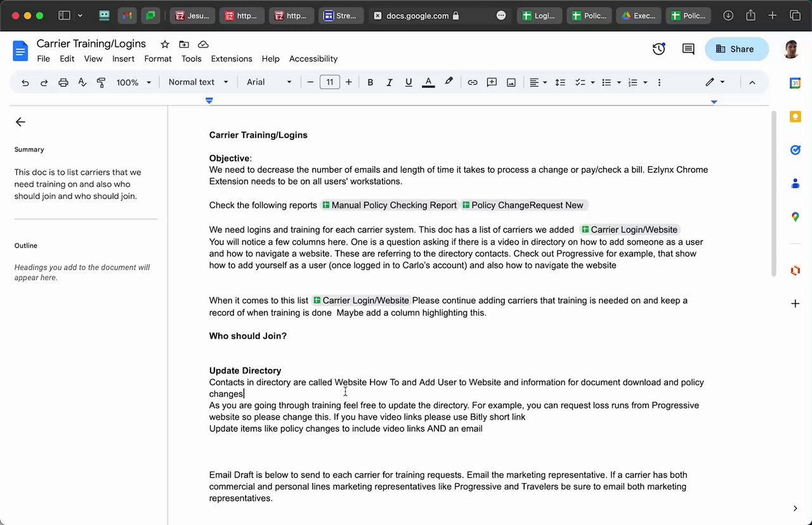Open comment history icon
The width and height of the screenshot is (812, 525).
pos(688,49)
